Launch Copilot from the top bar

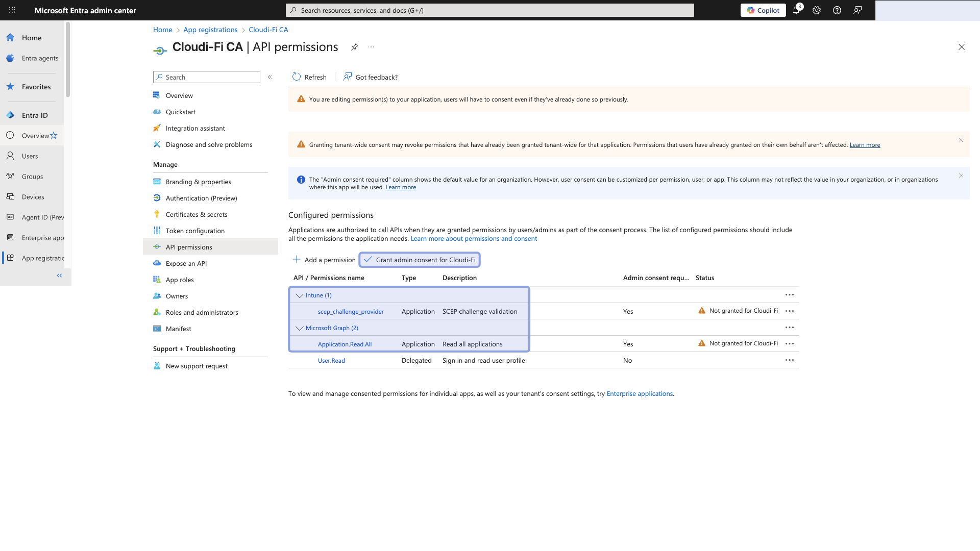pos(763,10)
